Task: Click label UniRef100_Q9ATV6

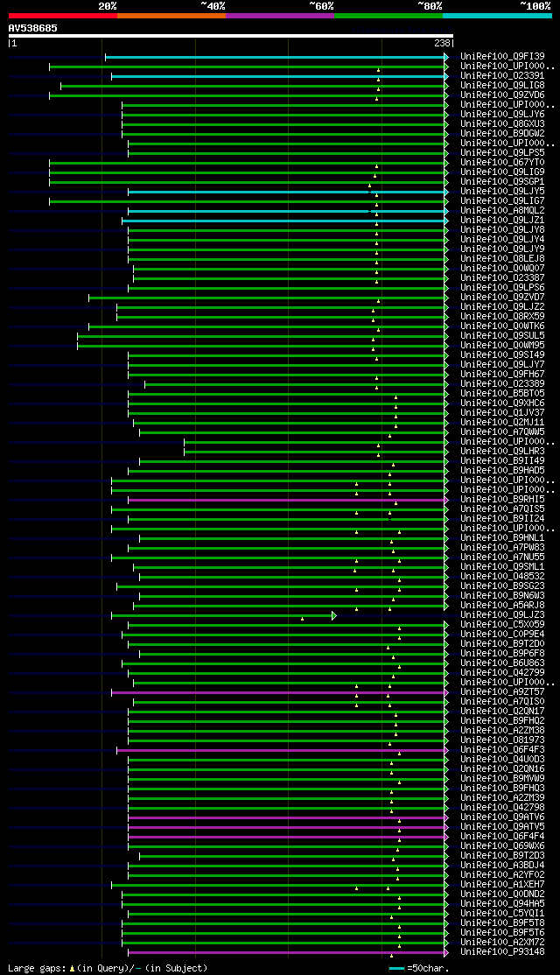Action: tap(502, 817)
